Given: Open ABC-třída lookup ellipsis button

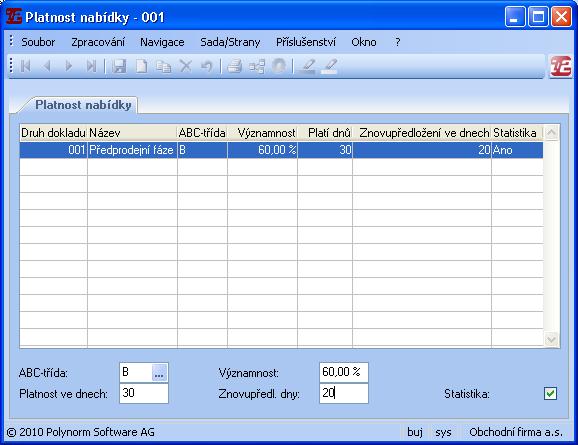Looking at the screenshot, I should coord(159,373).
